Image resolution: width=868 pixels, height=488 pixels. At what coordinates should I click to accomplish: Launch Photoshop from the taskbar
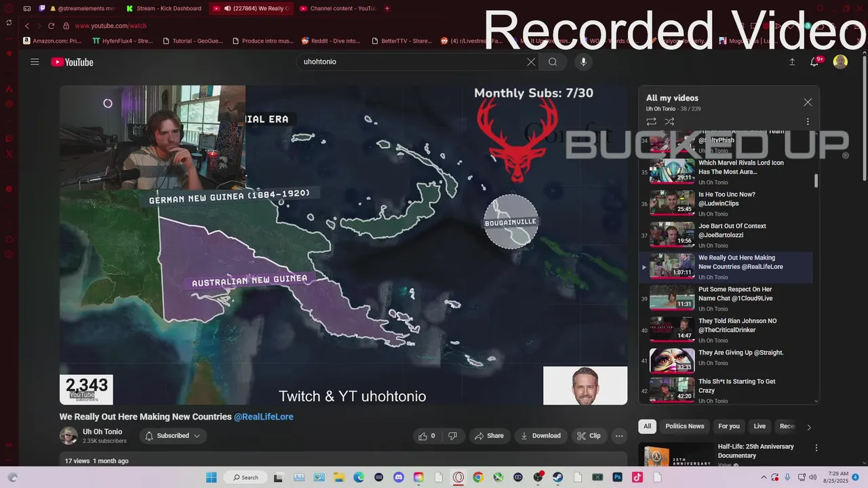tap(618, 477)
